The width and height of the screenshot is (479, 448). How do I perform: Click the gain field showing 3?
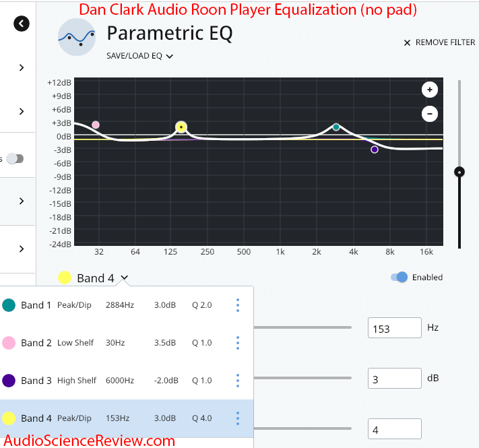point(394,378)
